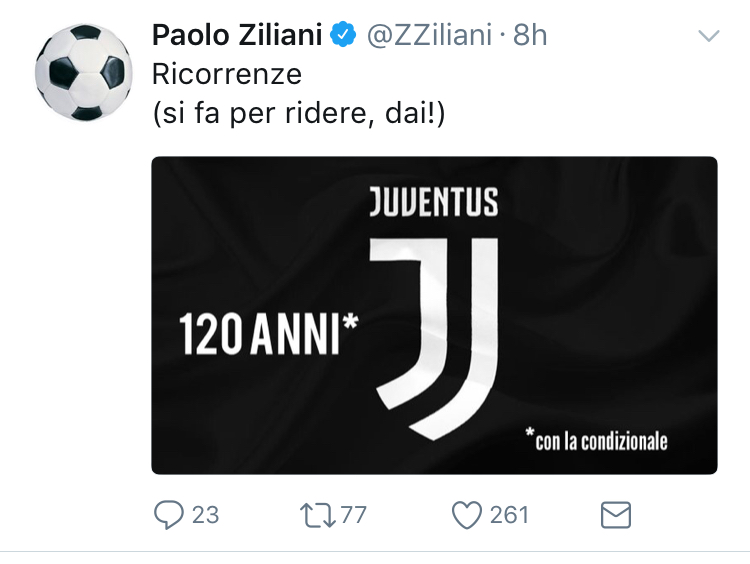750x564 pixels.
Task: Click the "con la condizionale" footnote
Action: pyautogui.click(x=596, y=438)
